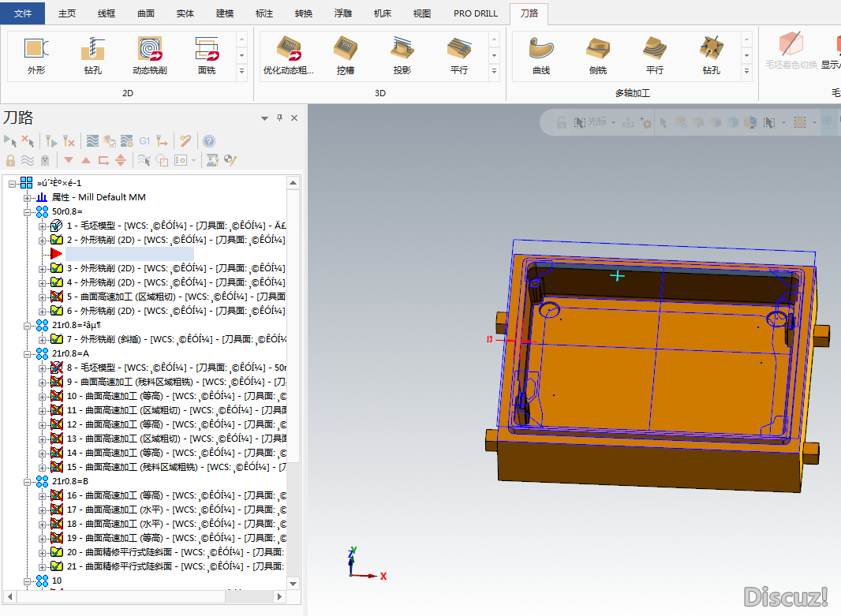Image resolution: width=841 pixels, height=616 pixels.
Task: Expand the 3D toolpath gallery dropdown
Action: 494,71
